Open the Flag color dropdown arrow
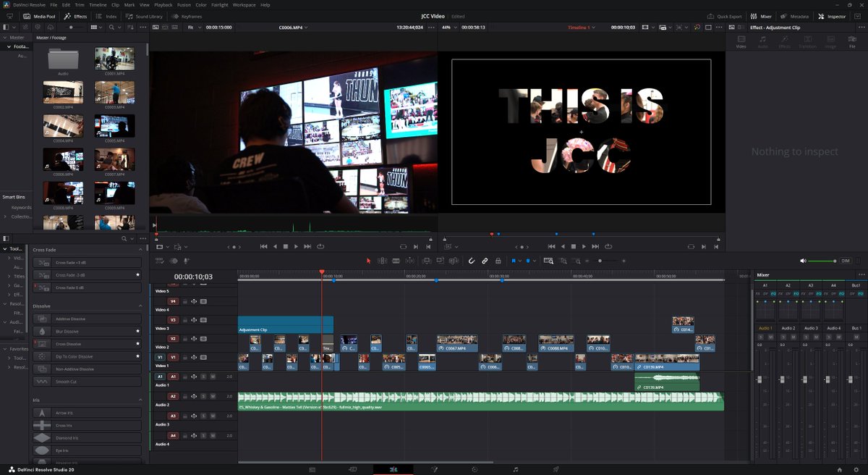 point(520,261)
